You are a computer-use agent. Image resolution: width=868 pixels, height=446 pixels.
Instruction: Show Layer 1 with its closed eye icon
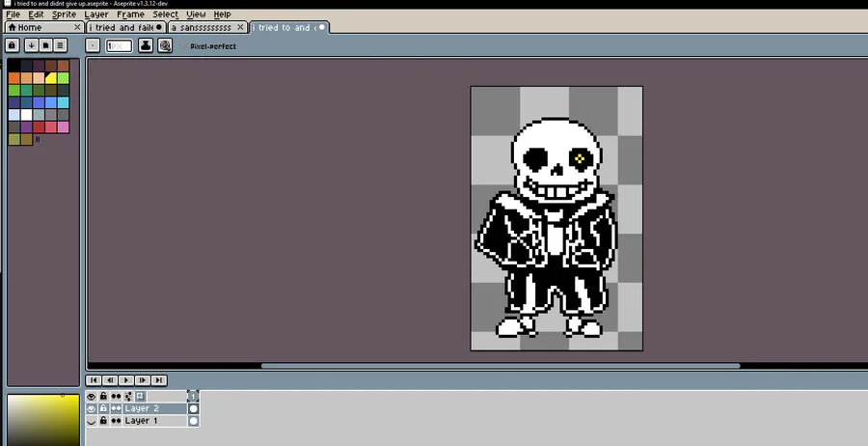click(92, 421)
